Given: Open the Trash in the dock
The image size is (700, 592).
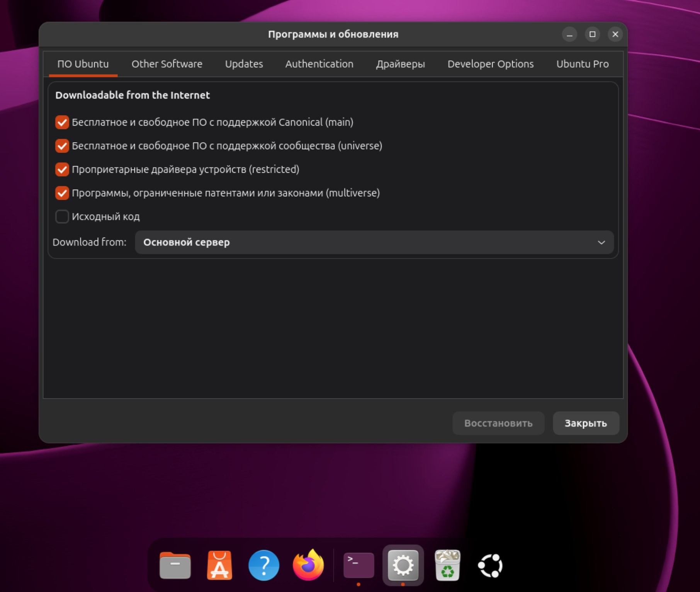Looking at the screenshot, I should (447, 566).
